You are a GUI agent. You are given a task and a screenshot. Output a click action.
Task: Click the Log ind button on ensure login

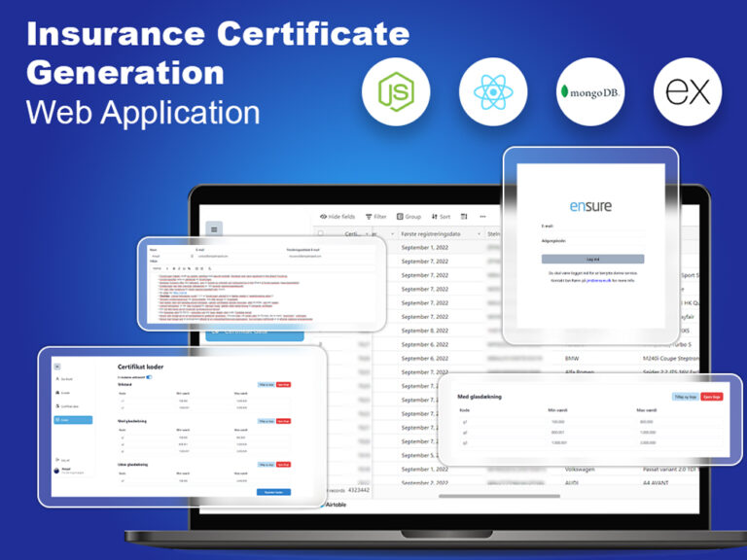[592, 259]
